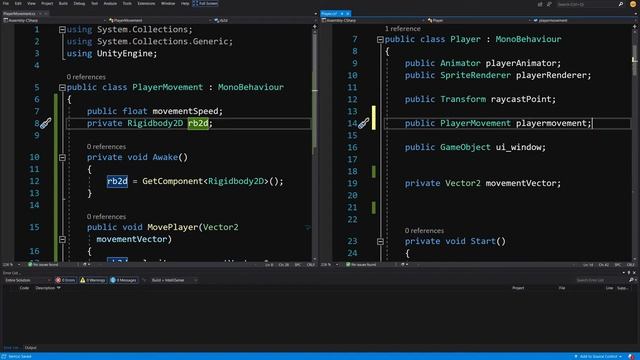Open the PlayerMovement type navigation dropdown
640x360 pixels.
[160, 20]
